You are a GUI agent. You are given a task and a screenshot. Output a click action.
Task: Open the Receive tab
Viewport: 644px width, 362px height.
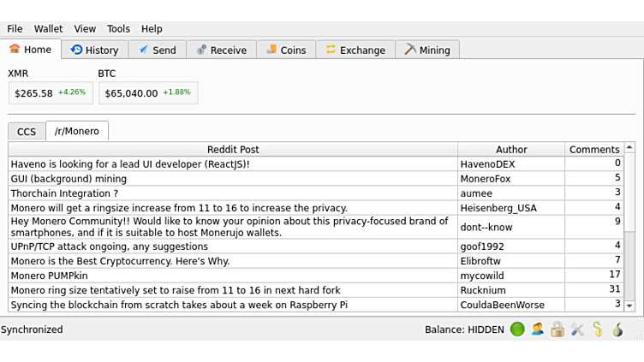(x=221, y=50)
